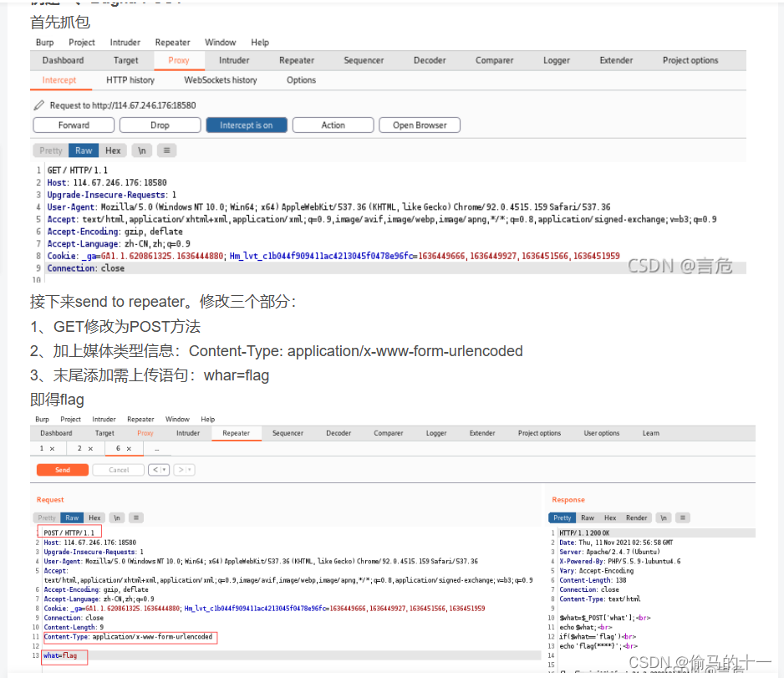This screenshot has width=784, height=678.
Task: Open the hamburger menu in the Response panel
Action: [683, 517]
